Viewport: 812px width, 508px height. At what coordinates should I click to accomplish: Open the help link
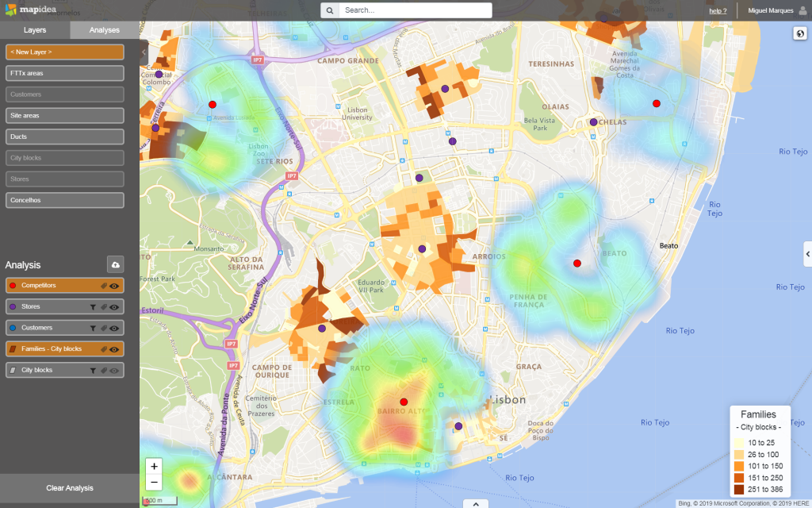(x=718, y=11)
